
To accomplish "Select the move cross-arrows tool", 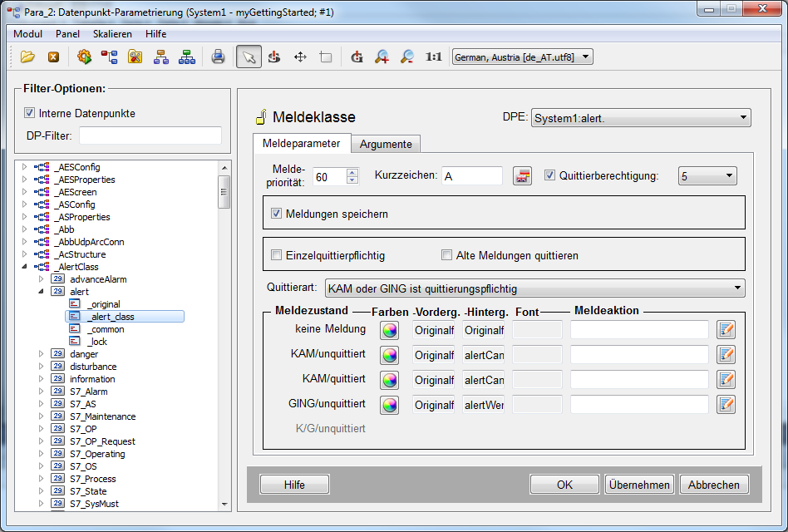I will click(300, 57).
